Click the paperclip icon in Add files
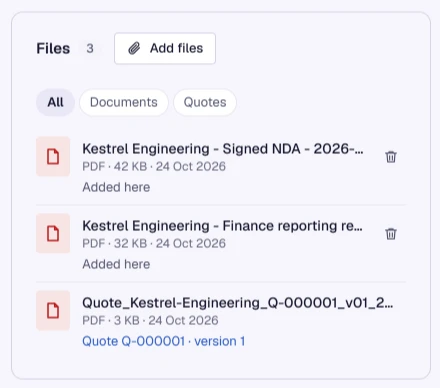This screenshot has width=440, height=388. click(134, 48)
